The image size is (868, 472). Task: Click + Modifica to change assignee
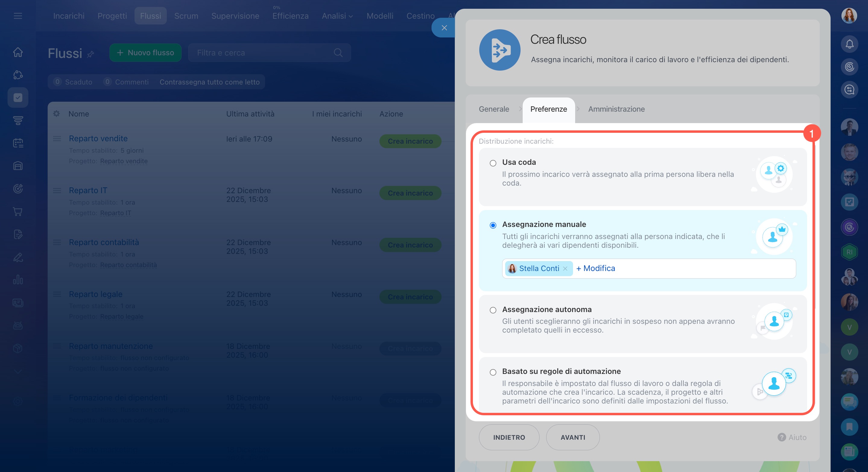595,268
